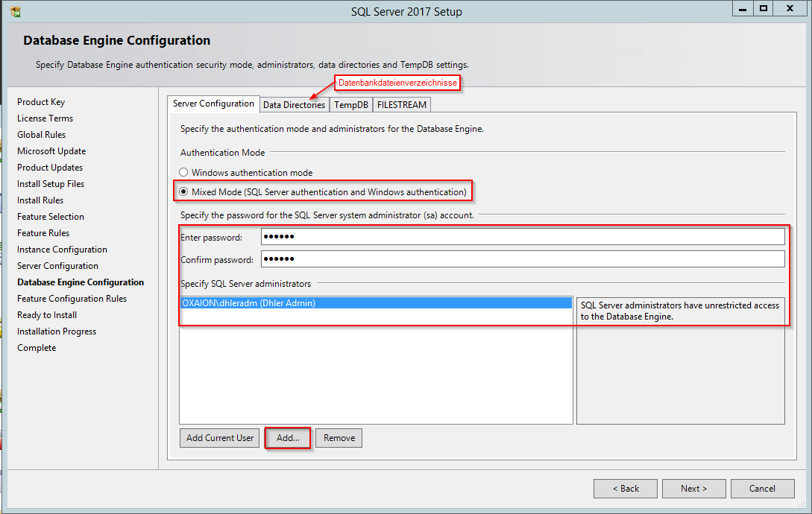Click the Installation Progress step
This screenshot has width=812, height=514.
57,331
